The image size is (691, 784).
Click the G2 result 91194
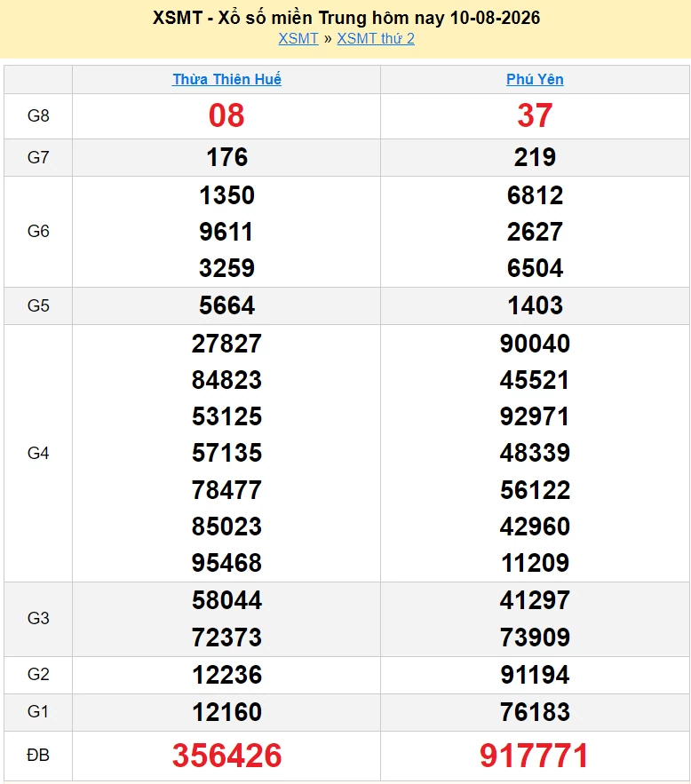pyautogui.click(x=535, y=675)
